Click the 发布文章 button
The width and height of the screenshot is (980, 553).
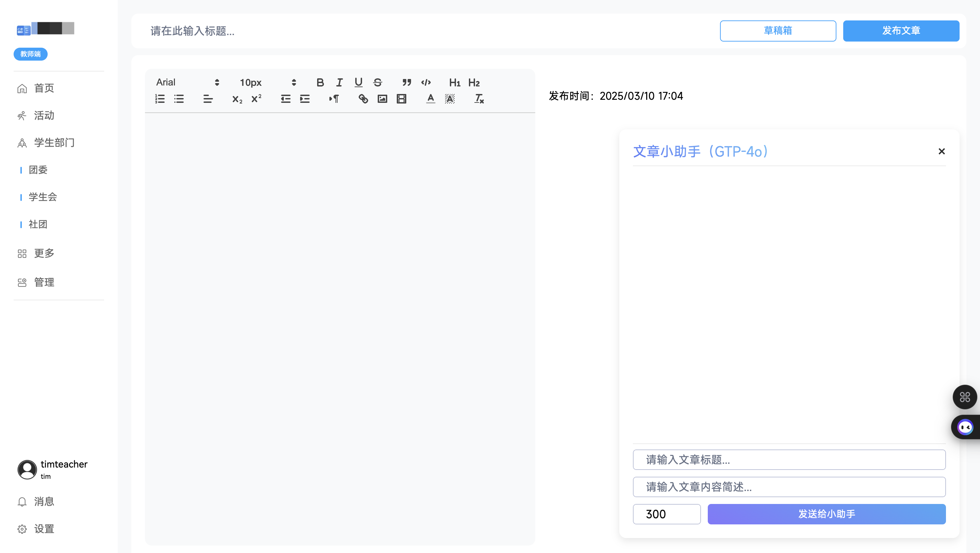tap(900, 31)
